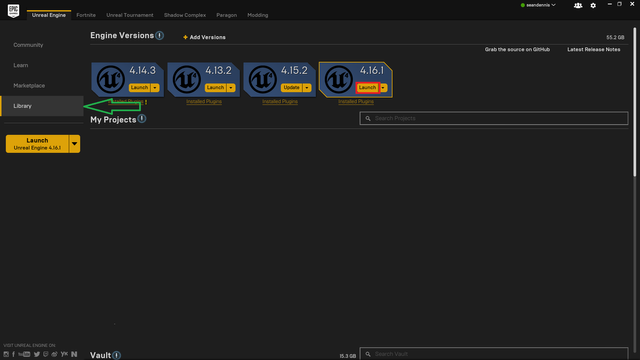Visit Unreal Engine on YouTube

click(x=24, y=354)
